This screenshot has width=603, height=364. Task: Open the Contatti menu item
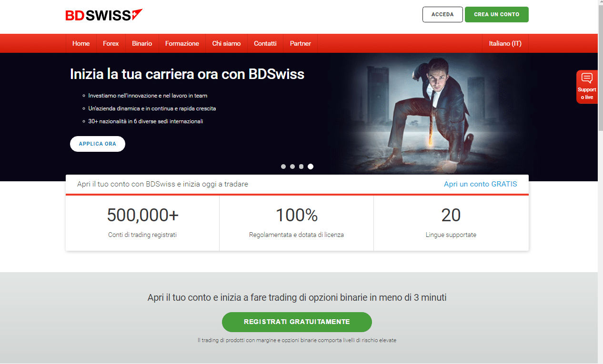click(265, 43)
